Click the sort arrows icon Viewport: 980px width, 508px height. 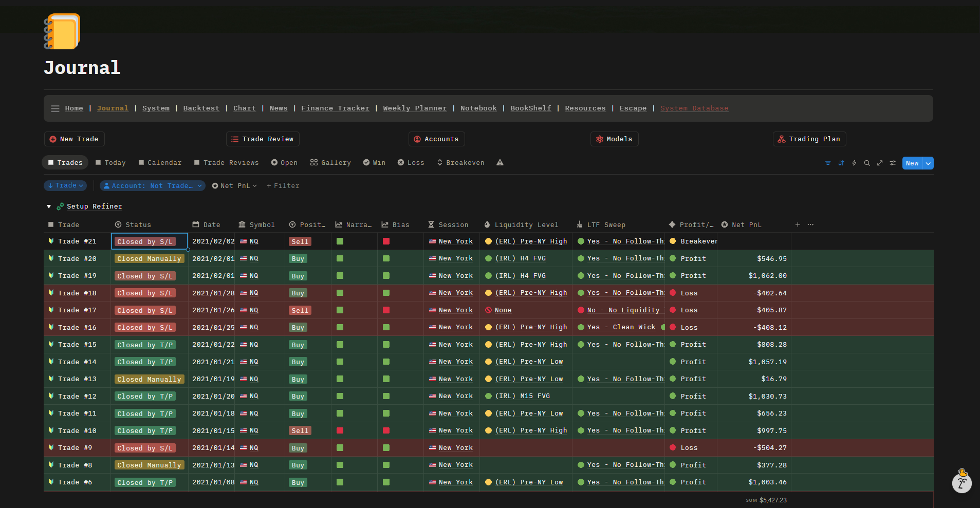pos(841,163)
